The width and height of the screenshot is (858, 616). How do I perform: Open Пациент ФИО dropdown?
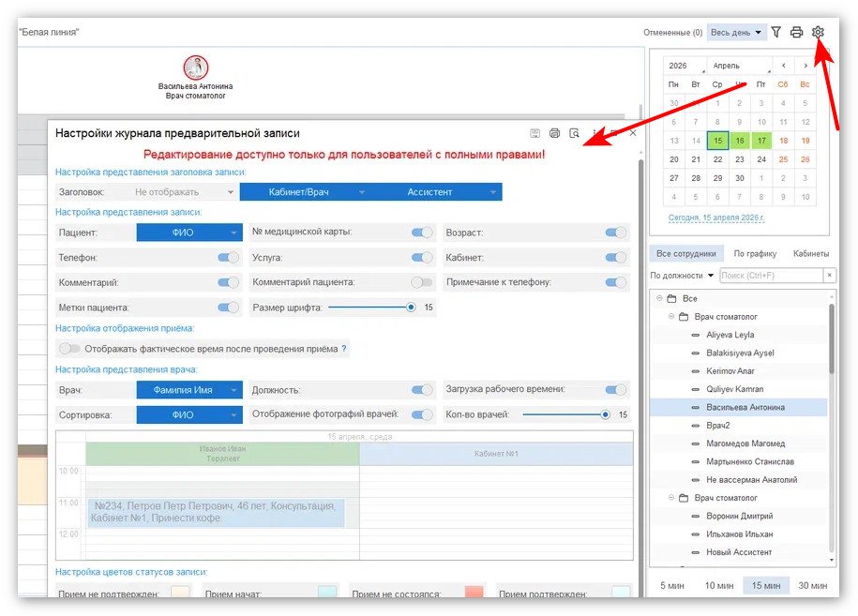[x=189, y=233]
